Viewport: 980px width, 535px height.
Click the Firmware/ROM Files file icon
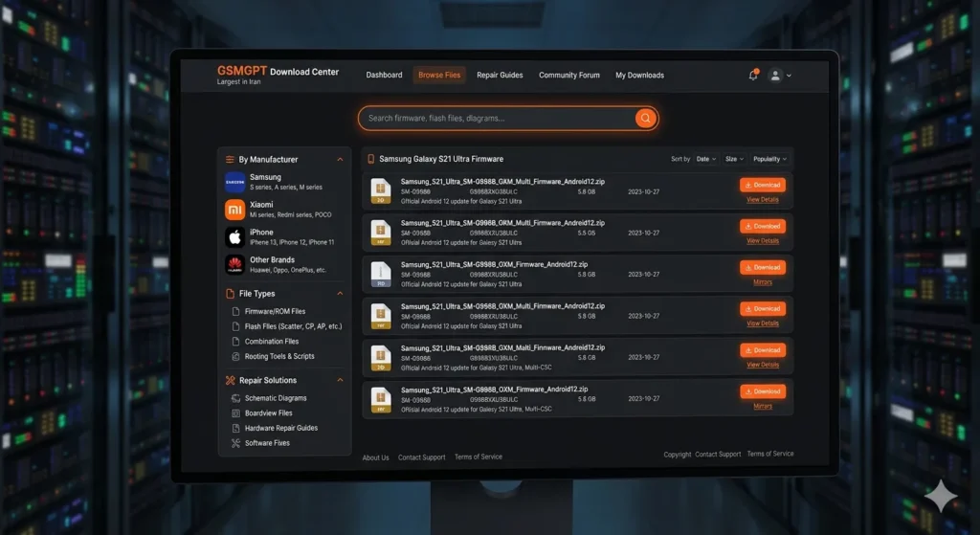(x=235, y=311)
